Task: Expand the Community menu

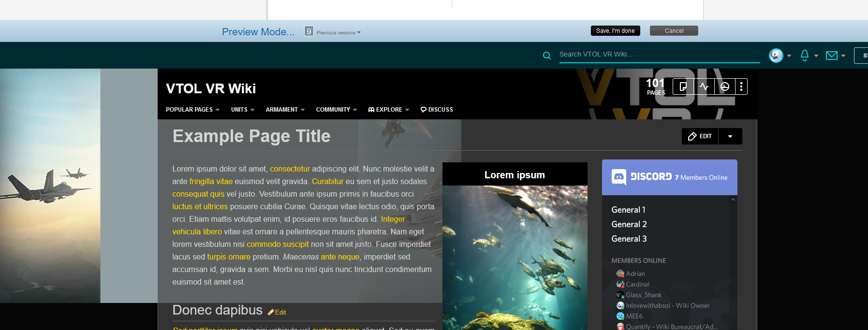Action: [x=336, y=110]
